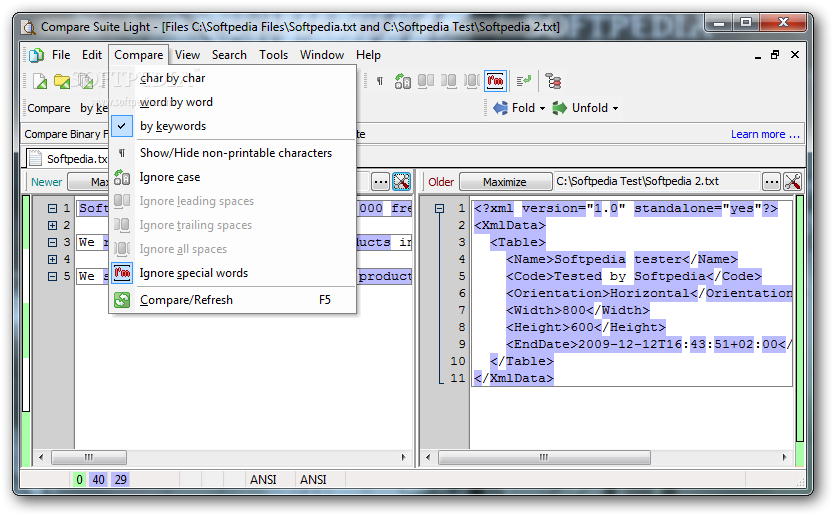The width and height of the screenshot is (834, 516).
Task: Click the document icon on the Softpedia.txt tab
Action: click(x=35, y=159)
